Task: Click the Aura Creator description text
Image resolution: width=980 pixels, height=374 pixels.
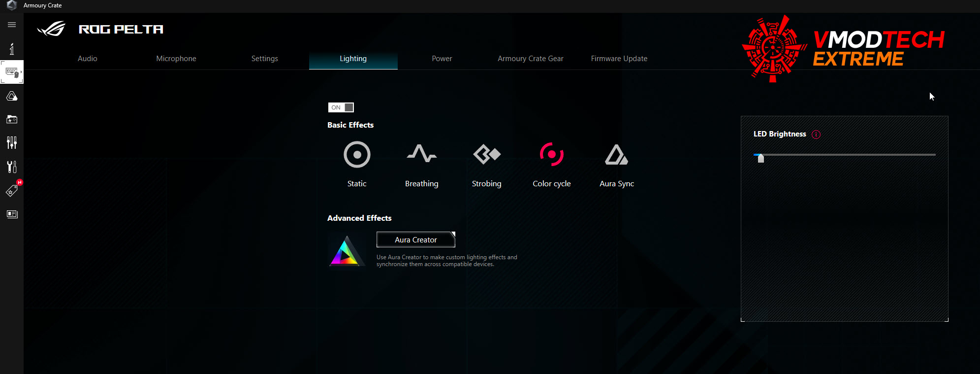Action: (447, 261)
